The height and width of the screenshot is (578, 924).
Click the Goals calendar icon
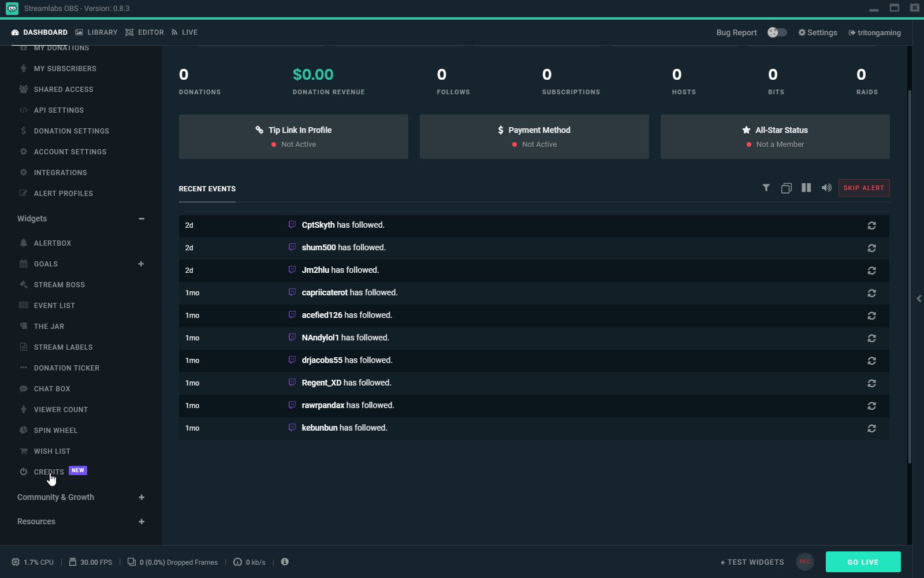[23, 264]
